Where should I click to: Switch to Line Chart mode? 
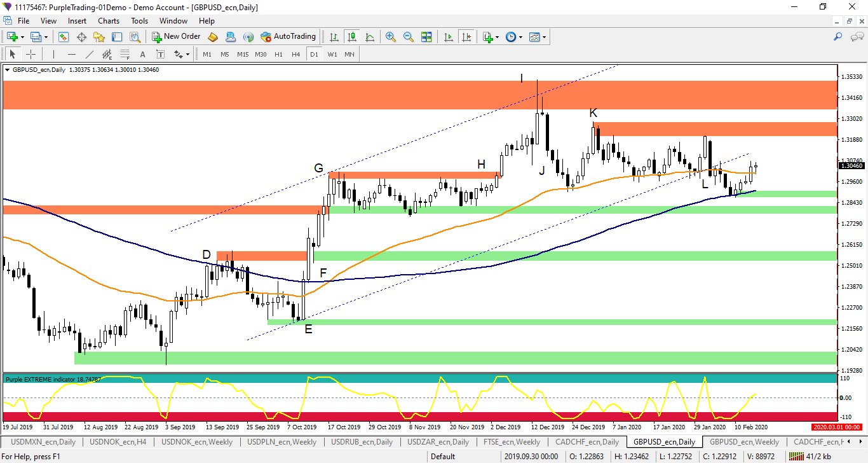point(370,37)
